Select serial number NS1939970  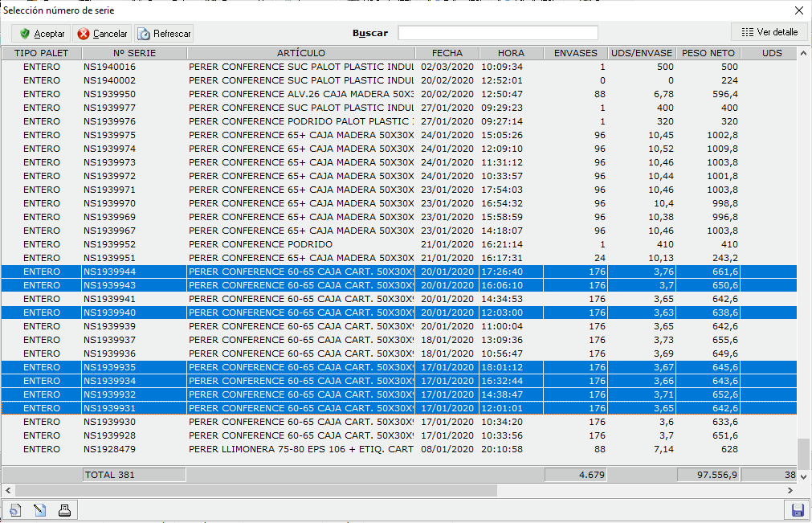click(109, 203)
